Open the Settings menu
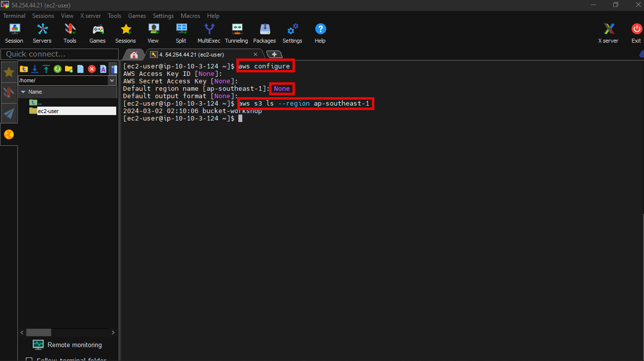This screenshot has height=361, width=644. (x=163, y=16)
